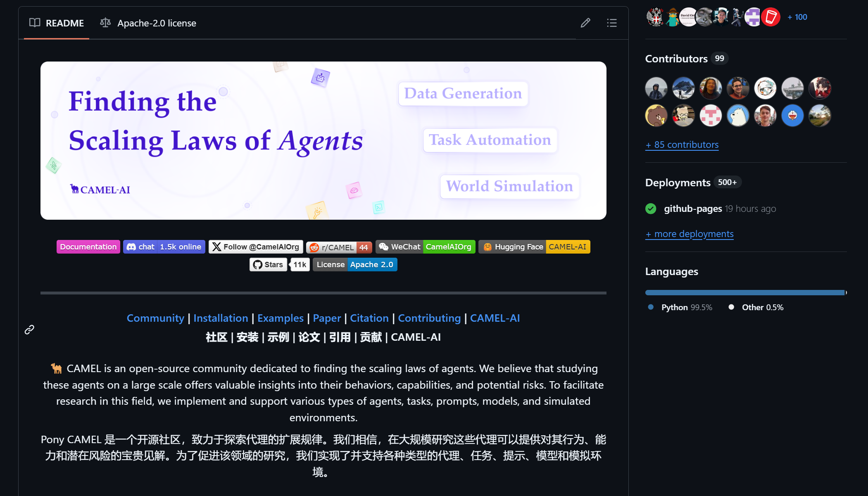Open the README outline list icon

(611, 23)
